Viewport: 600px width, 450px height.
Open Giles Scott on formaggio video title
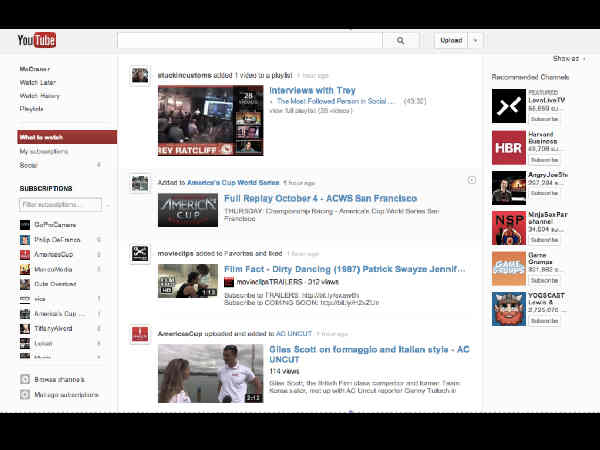tap(369, 354)
